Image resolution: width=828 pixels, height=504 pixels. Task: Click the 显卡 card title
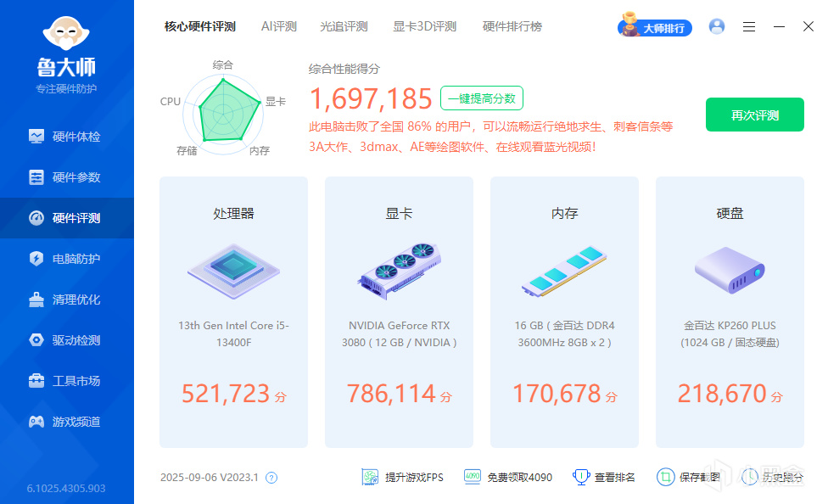400,214
